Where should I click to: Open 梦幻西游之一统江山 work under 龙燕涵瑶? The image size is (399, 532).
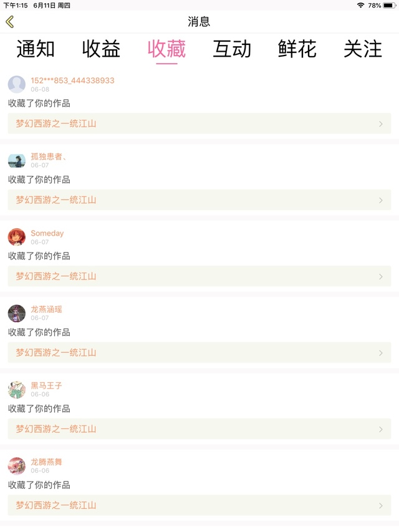pyautogui.click(x=56, y=353)
